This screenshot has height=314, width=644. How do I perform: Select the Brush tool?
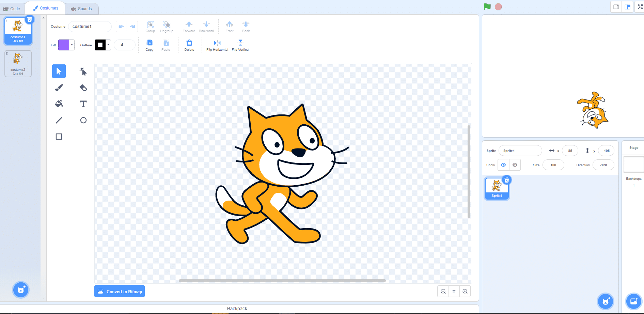click(59, 88)
